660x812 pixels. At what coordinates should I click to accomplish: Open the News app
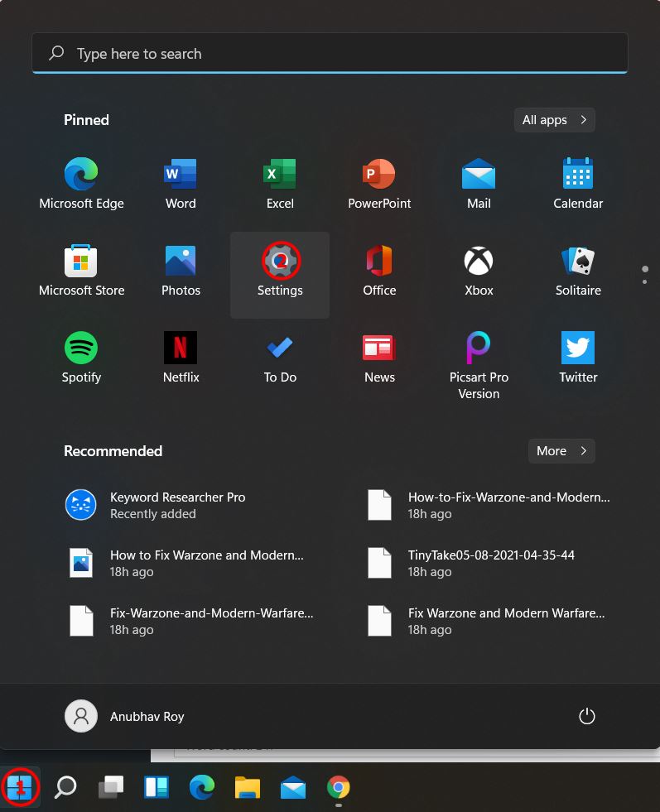[379, 358]
